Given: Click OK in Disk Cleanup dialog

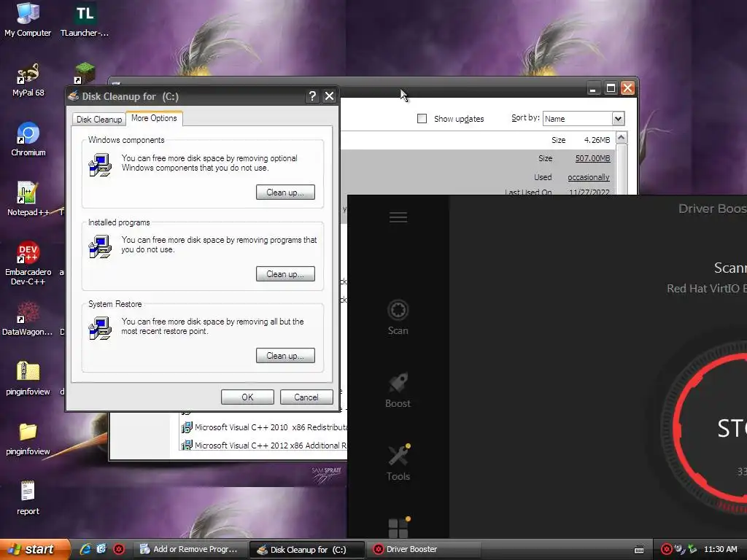Looking at the screenshot, I should point(247,397).
